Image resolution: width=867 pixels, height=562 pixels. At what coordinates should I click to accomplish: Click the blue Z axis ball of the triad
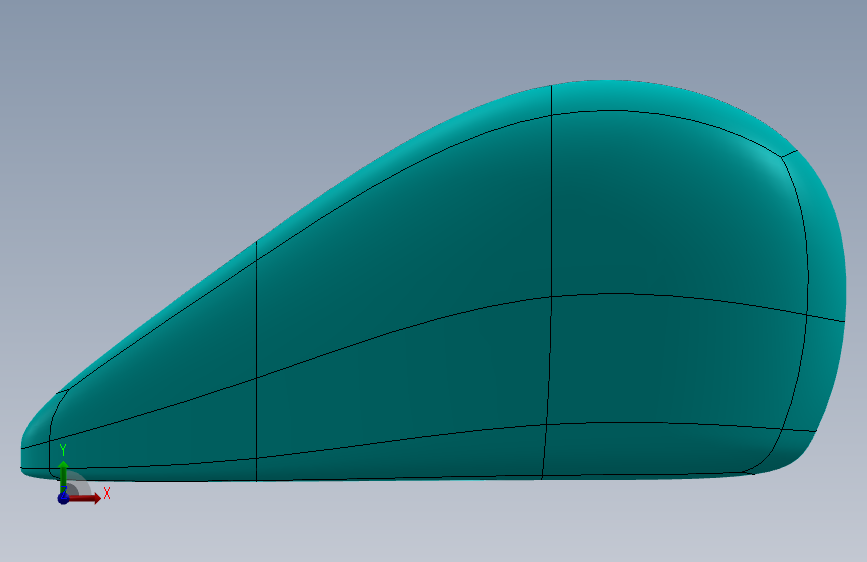pyautogui.click(x=63, y=498)
